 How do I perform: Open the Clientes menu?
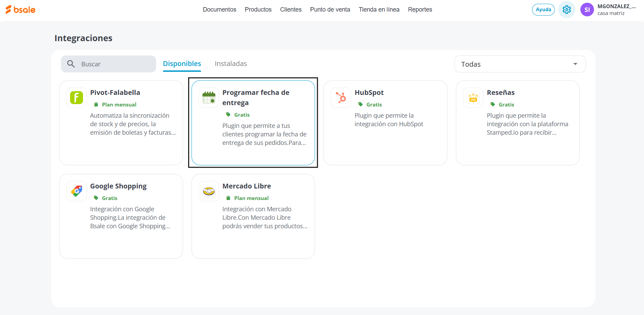click(x=291, y=10)
